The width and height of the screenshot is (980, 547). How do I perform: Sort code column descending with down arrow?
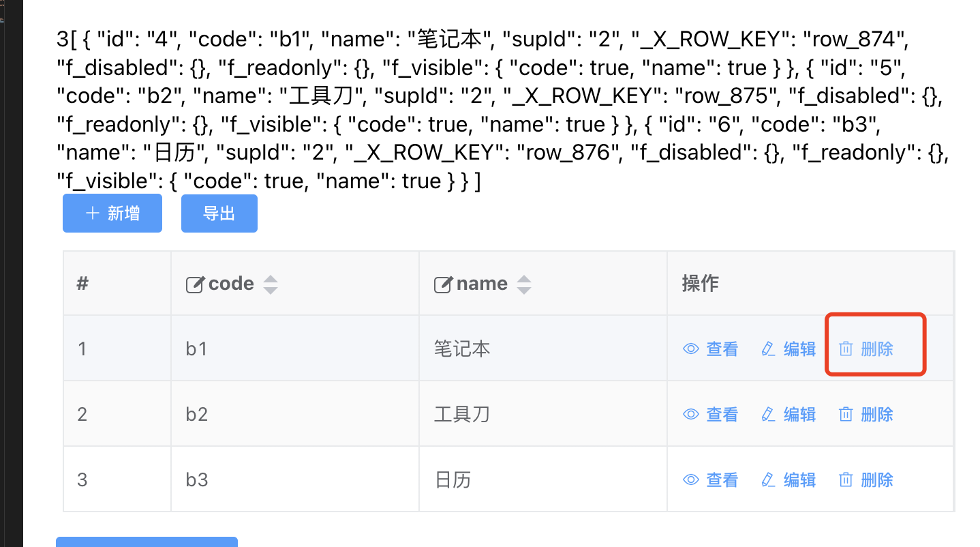tap(271, 290)
